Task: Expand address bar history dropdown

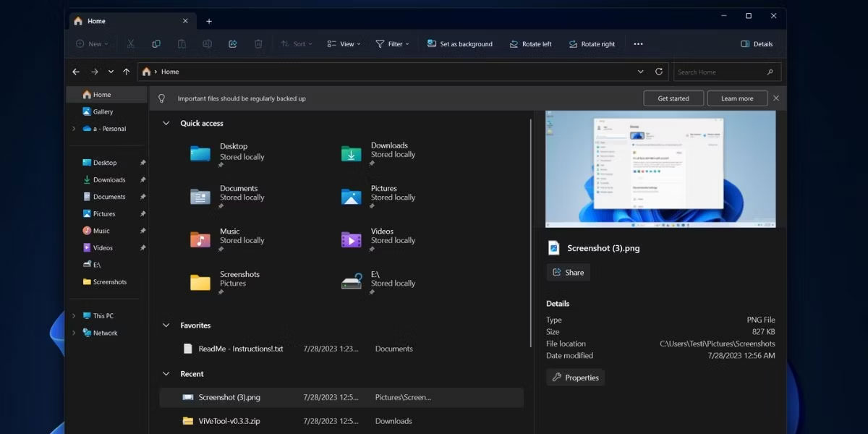Action: pos(640,72)
